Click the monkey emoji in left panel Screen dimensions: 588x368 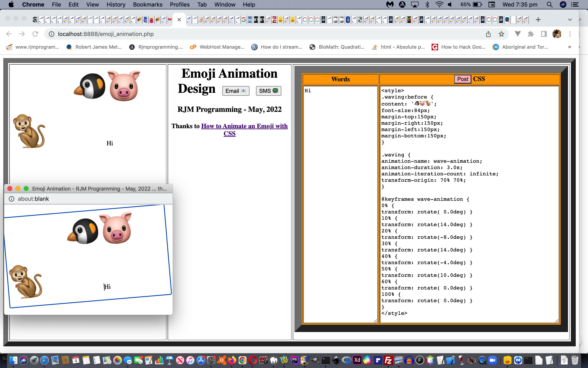pos(29,131)
